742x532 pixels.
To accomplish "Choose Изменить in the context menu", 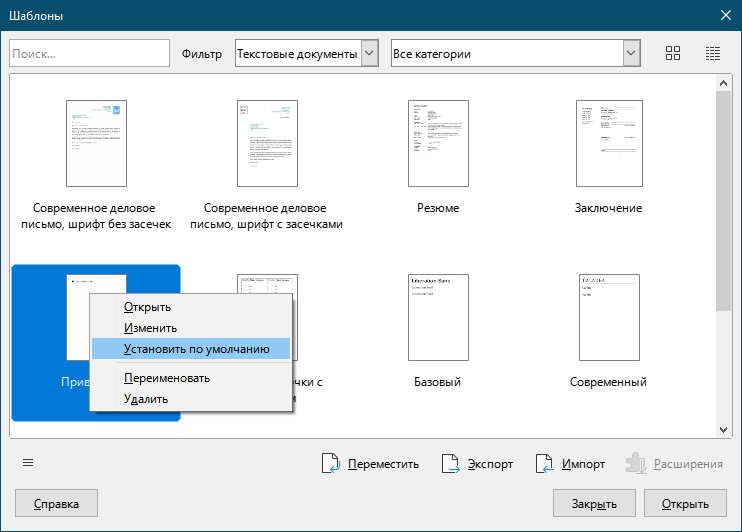I will pos(191,328).
